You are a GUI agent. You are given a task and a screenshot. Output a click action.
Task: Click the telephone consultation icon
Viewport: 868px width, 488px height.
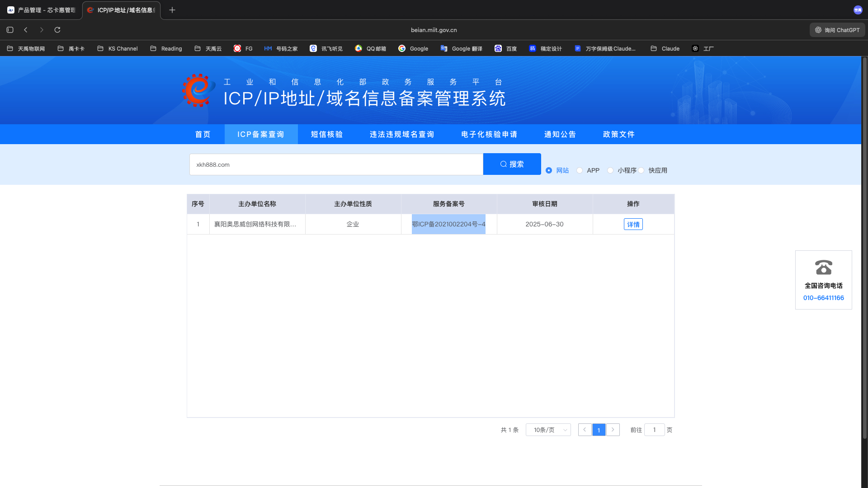[x=823, y=267]
